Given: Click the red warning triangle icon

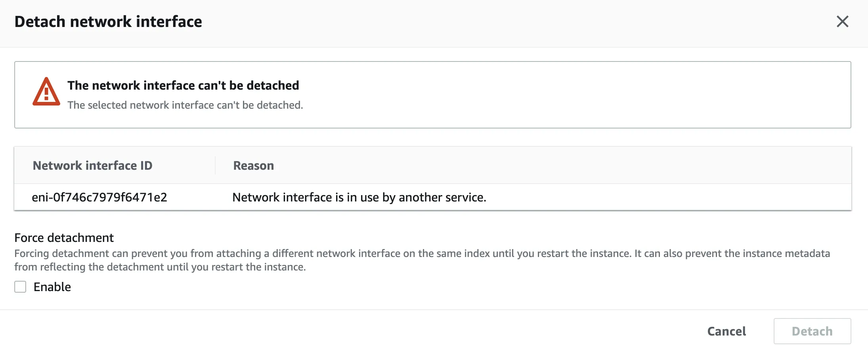Looking at the screenshot, I should [46, 92].
